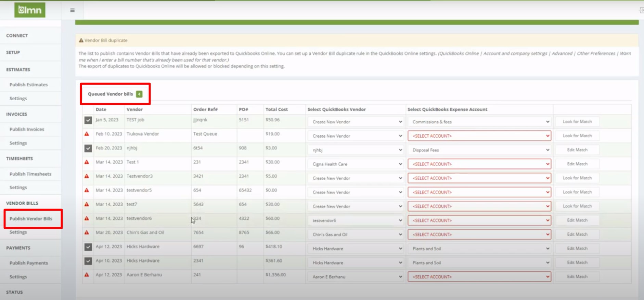Uncheck the Apr 12 Hicks Hardware bill
Viewport: 644px width, 300px height.
pyautogui.click(x=88, y=247)
